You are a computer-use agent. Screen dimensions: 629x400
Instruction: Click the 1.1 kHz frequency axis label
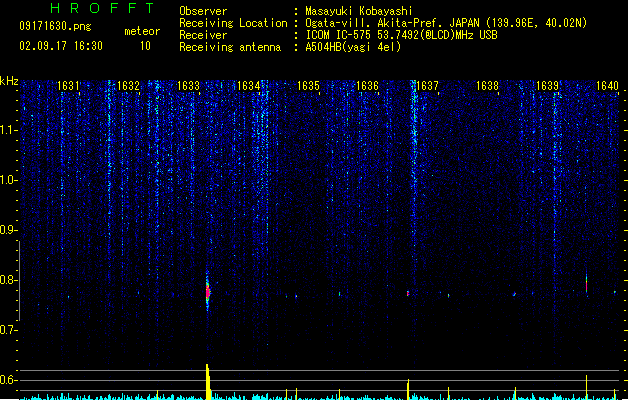pos(9,130)
